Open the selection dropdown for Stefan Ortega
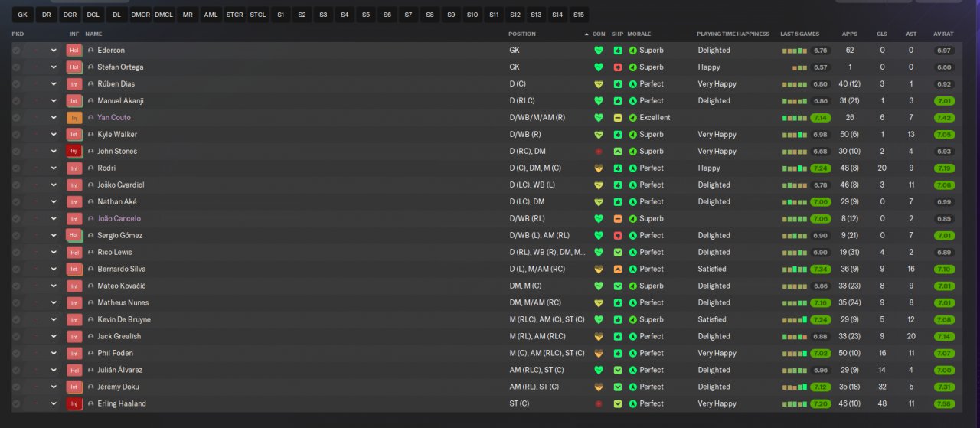 54,67
